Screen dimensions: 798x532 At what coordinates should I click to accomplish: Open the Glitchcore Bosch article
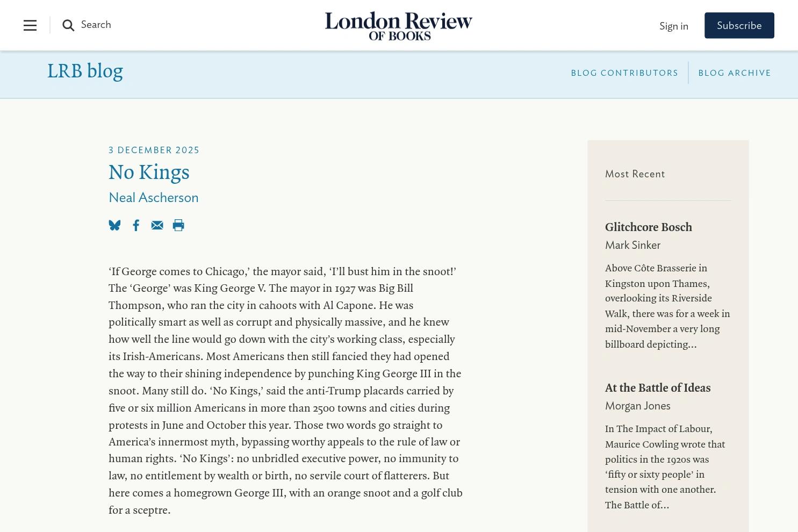pyautogui.click(x=649, y=227)
